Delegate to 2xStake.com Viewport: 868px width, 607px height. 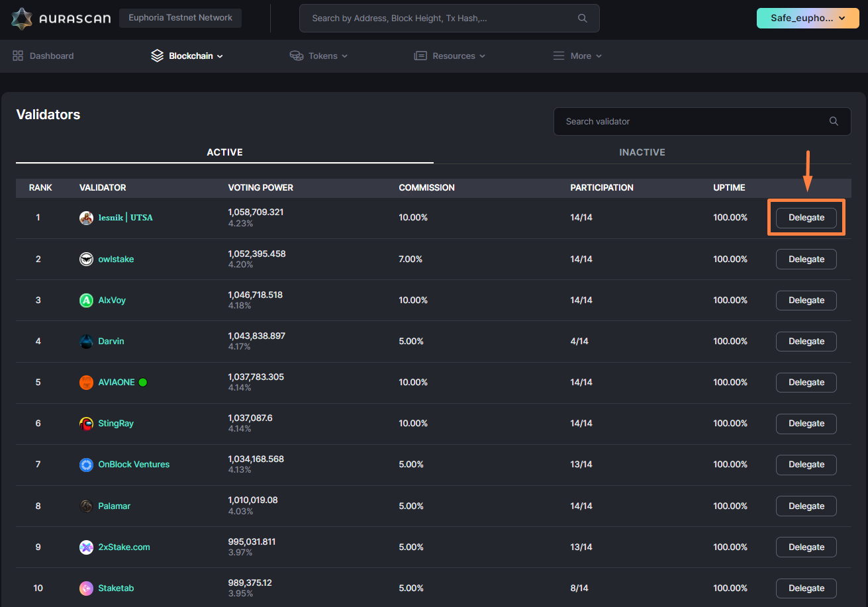pos(806,547)
